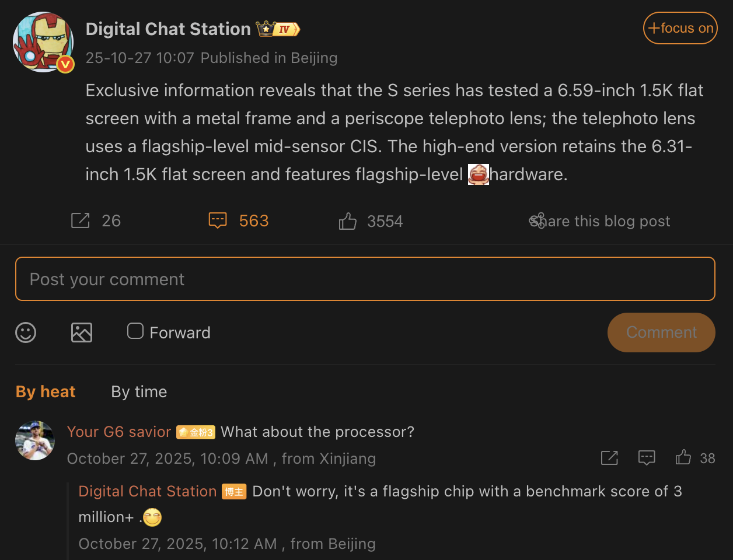This screenshot has width=733, height=560.
Task: Open the Your G6 savior username link
Action: pos(119,432)
